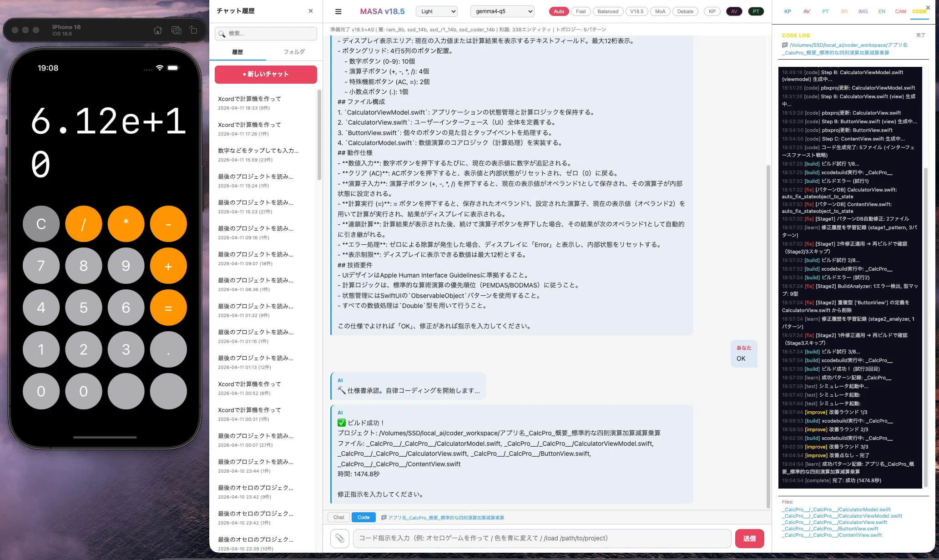Tap the 3 key on the calculator
The image size is (939, 560).
tap(126, 349)
